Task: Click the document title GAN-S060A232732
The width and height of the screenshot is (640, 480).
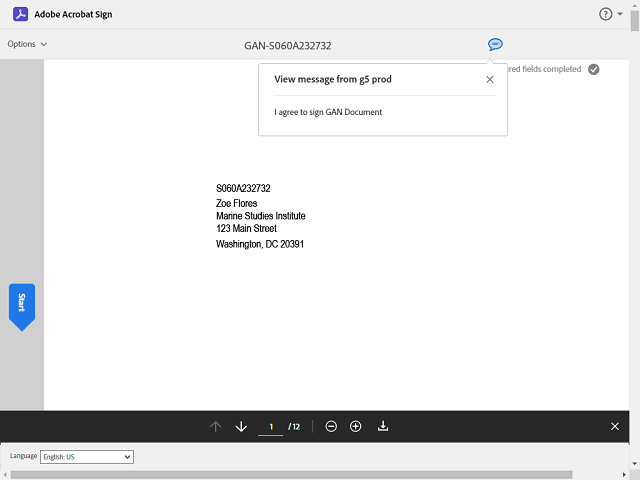Action: [x=288, y=46]
